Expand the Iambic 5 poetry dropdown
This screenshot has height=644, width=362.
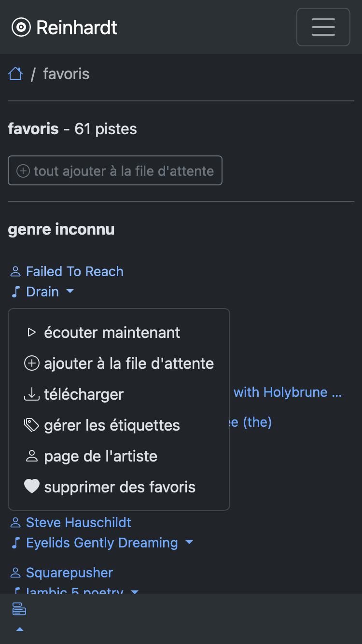click(135, 592)
